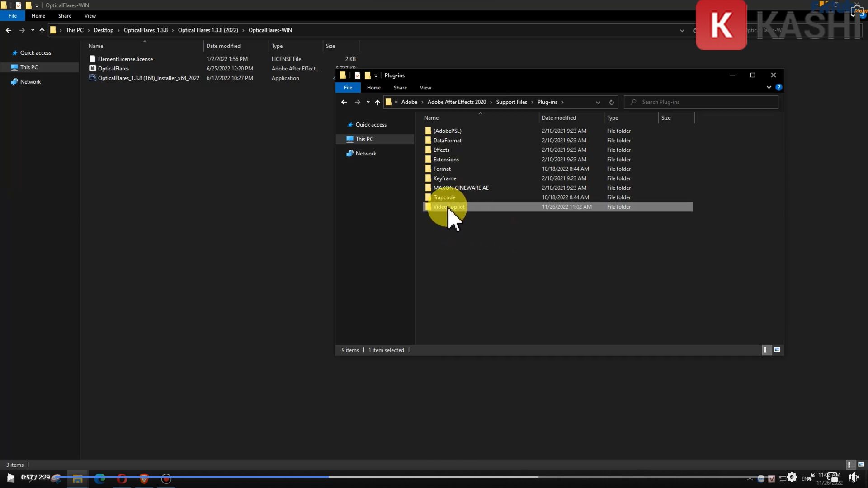Image resolution: width=868 pixels, height=488 pixels.
Task: Open Share tab in OpticalFlares-WIN window
Action: point(65,16)
